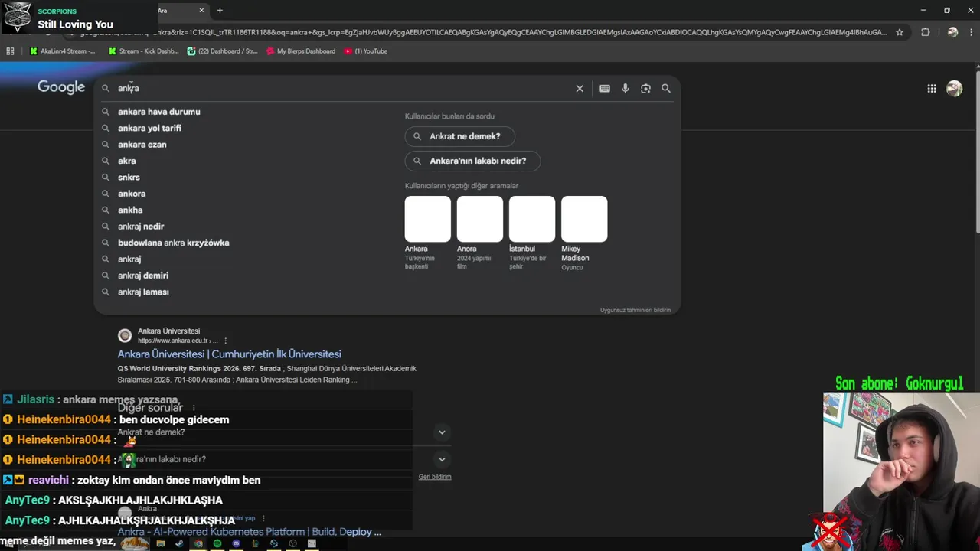The height and width of the screenshot is (551, 980).
Task: Start voice search with the microphone icon
Action: pyautogui.click(x=626, y=89)
